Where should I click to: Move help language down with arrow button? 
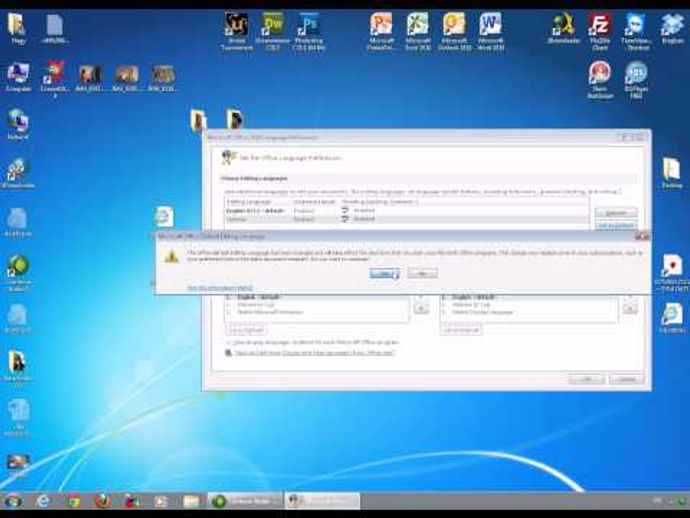point(630,309)
